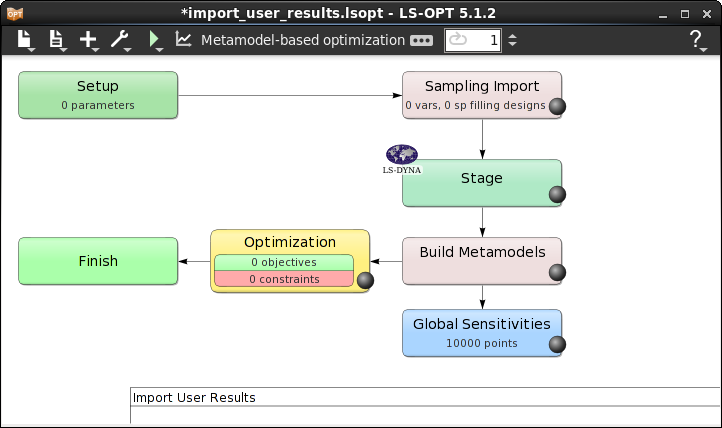Decrease the iteration value with down arrow
This screenshot has width=722, height=428.
tap(512, 44)
